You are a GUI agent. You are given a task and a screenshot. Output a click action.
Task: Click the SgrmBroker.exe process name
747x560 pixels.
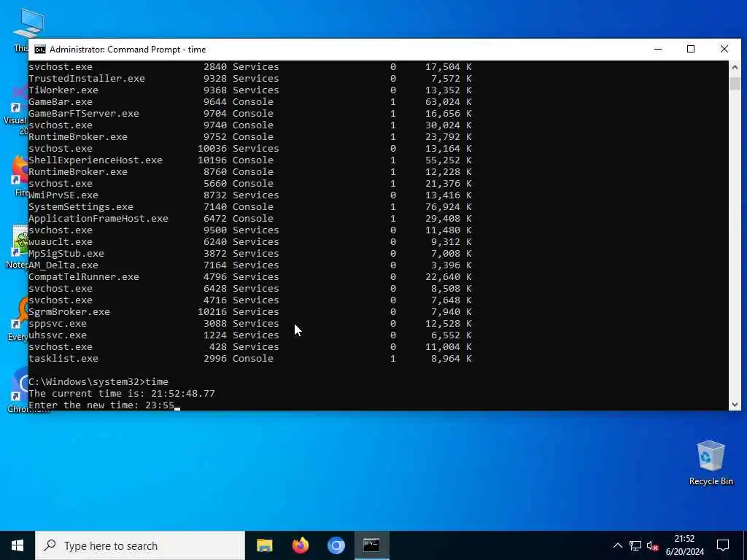click(69, 312)
